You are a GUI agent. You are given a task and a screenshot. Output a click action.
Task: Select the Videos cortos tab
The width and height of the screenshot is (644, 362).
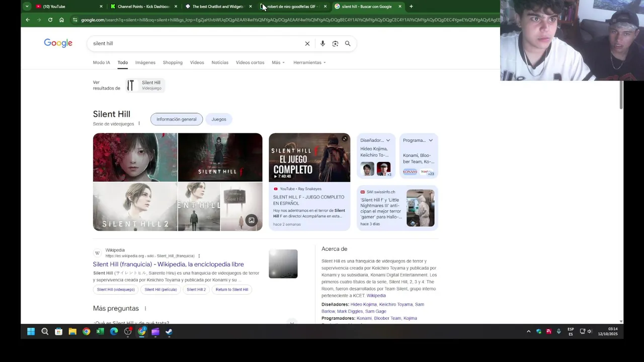click(x=250, y=62)
